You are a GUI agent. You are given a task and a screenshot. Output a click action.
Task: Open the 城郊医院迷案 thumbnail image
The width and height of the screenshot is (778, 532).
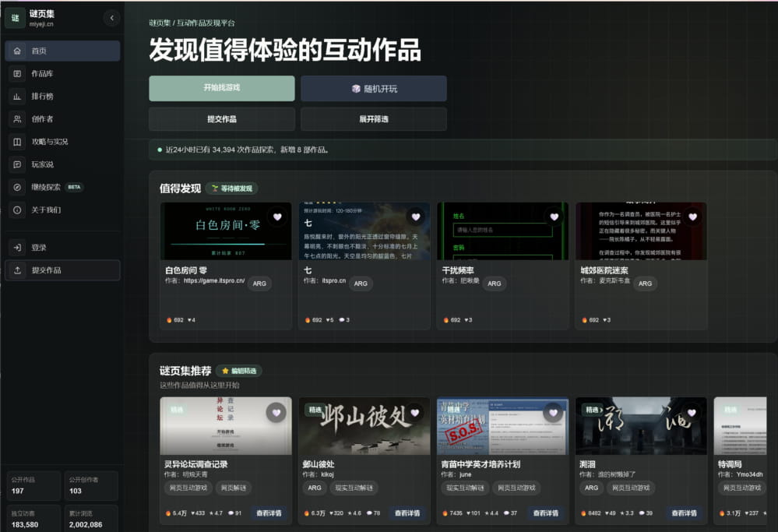click(x=641, y=231)
